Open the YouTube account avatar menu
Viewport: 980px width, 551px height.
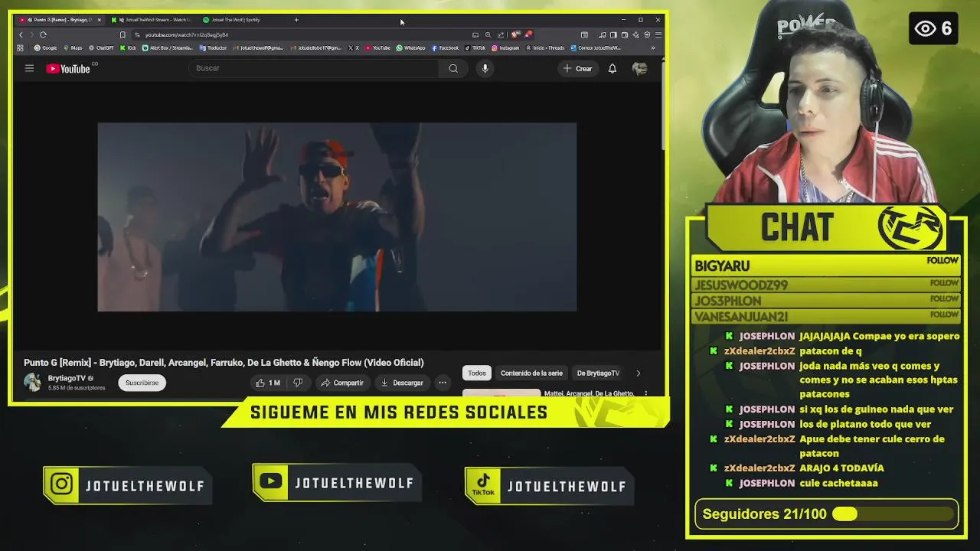tap(640, 68)
